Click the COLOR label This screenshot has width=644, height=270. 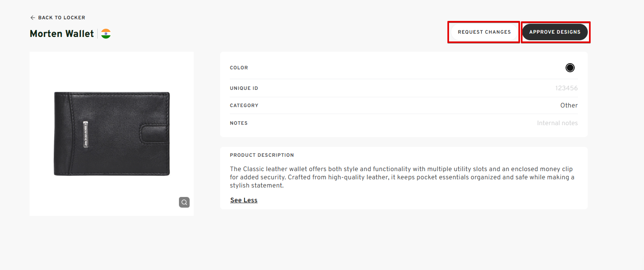pyautogui.click(x=239, y=68)
